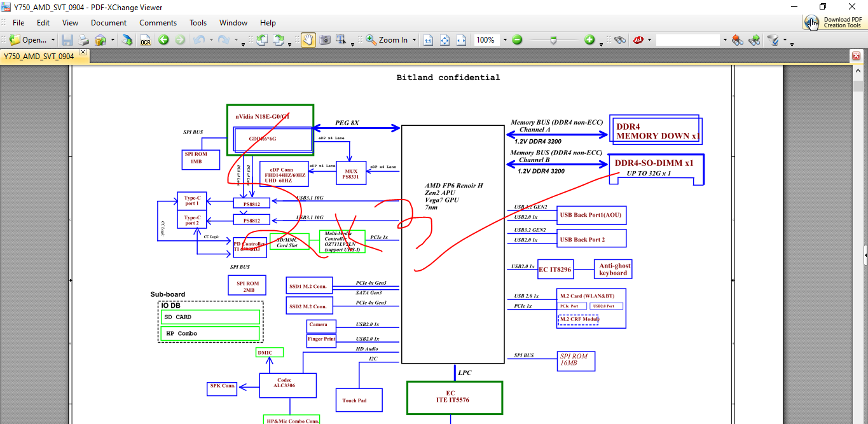Open the Tools menu
This screenshot has height=424, width=868.
pyautogui.click(x=198, y=22)
